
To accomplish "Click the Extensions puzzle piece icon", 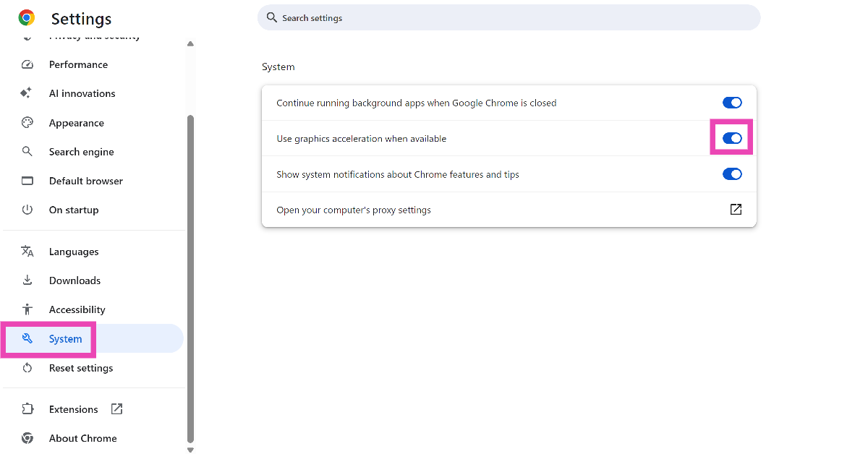I will [27, 409].
